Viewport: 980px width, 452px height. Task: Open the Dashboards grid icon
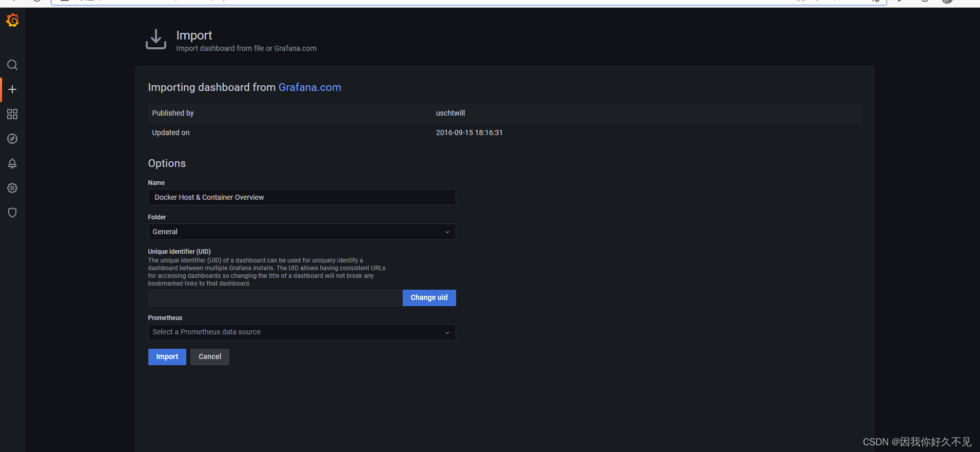(12, 114)
